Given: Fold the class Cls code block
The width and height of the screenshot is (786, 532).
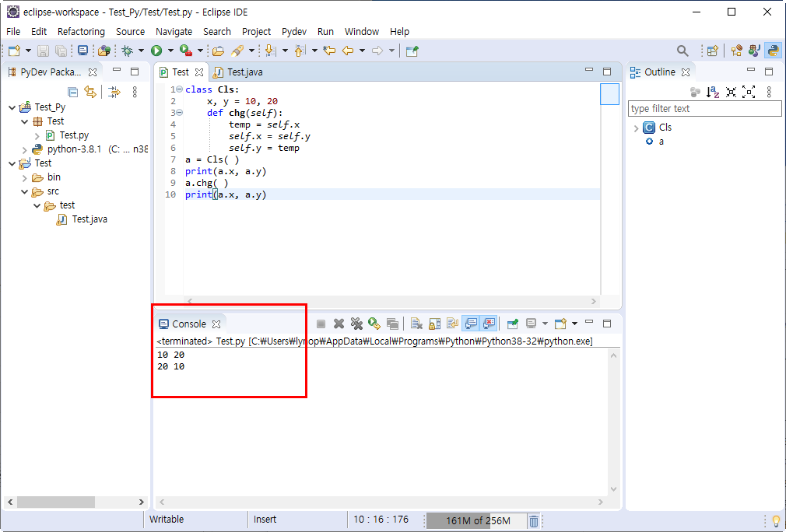Looking at the screenshot, I should pos(179,89).
